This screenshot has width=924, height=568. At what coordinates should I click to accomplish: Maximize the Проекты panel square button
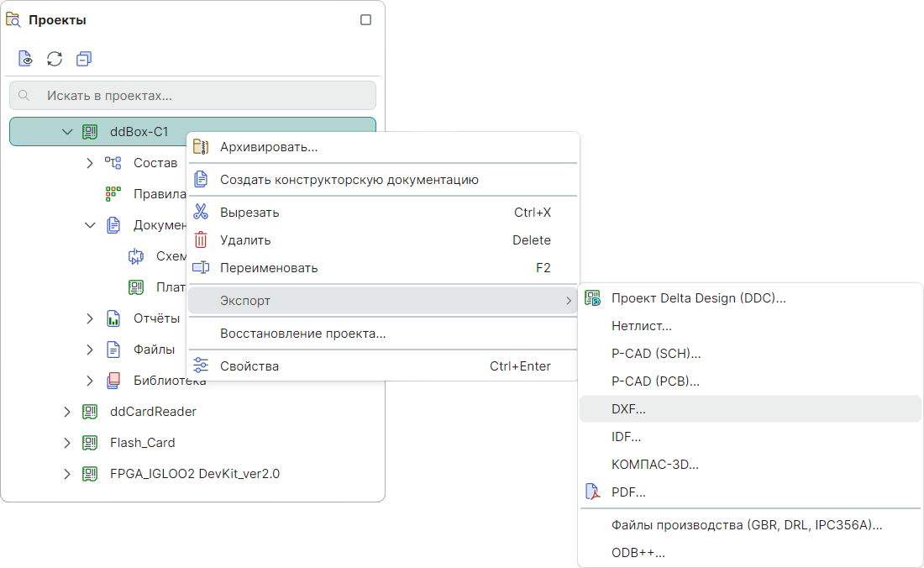[x=365, y=20]
